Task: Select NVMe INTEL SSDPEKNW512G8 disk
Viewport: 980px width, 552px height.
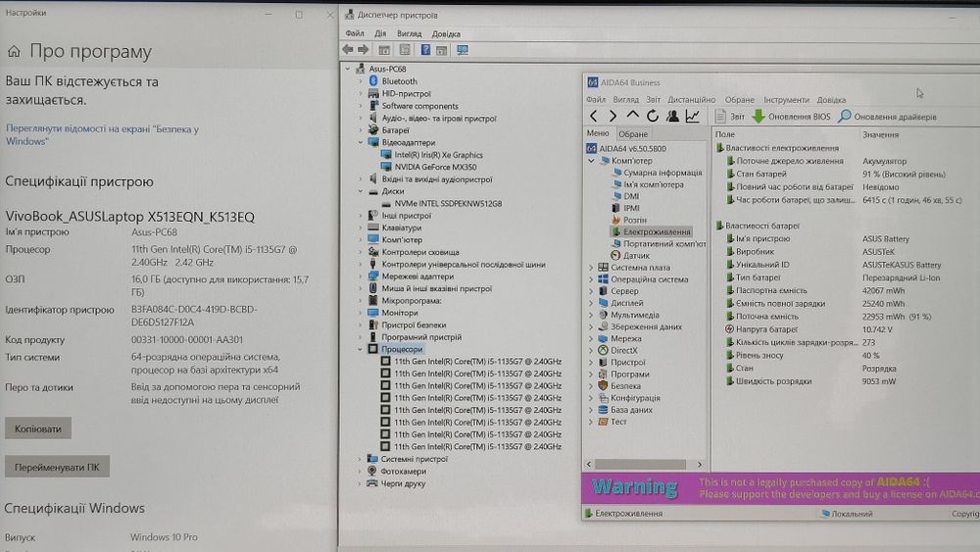Action: 448,204
